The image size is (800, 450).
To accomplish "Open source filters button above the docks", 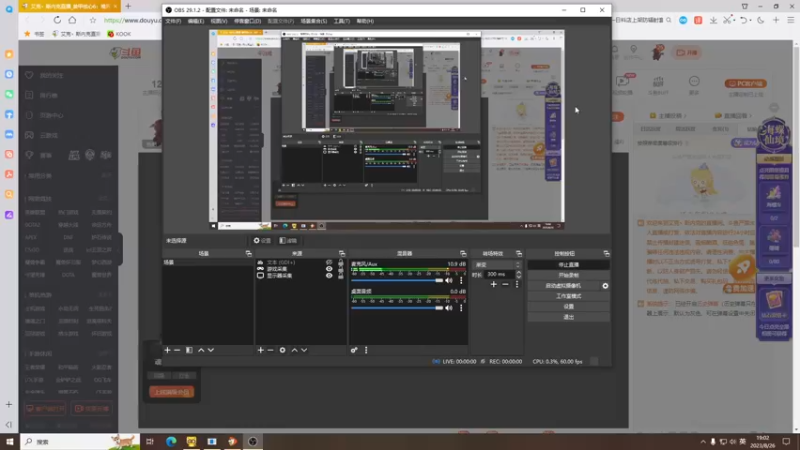I will (288, 240).
